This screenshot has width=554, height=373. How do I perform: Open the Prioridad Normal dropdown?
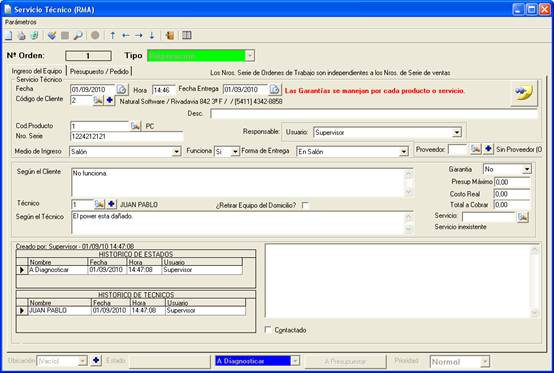(485, 361)
